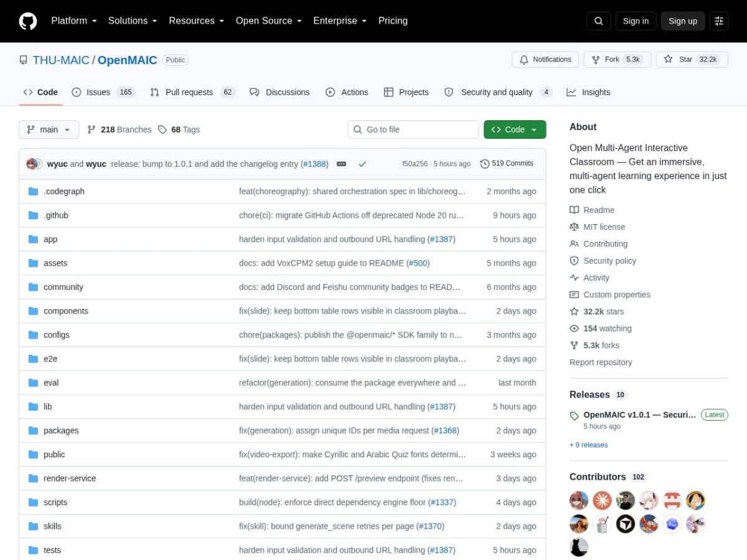This screenshot has height=560, width=747.
Task: Expand the Resources menu
Action: [x=196, y=21]
